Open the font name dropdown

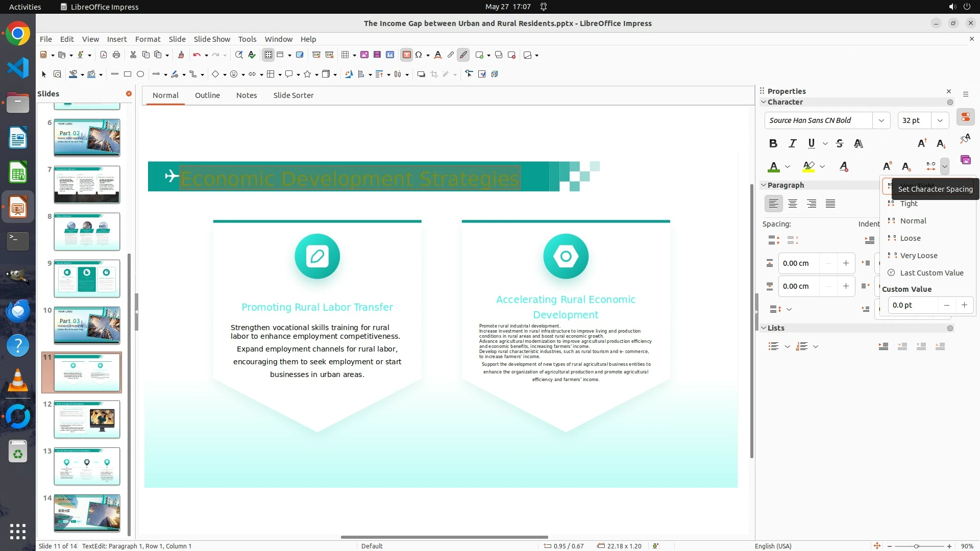click(x=881, y=120)
